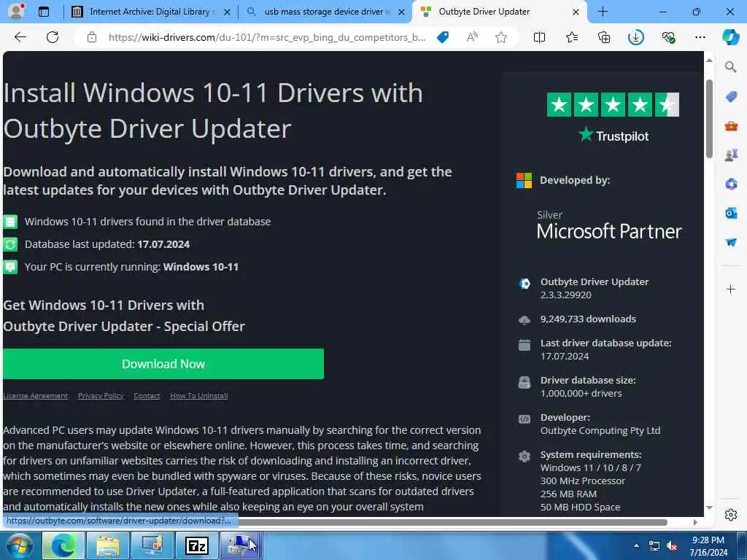Screen dimensions: 747x560
Task: Click the network tray icon
Action: [x=654, y=545]
